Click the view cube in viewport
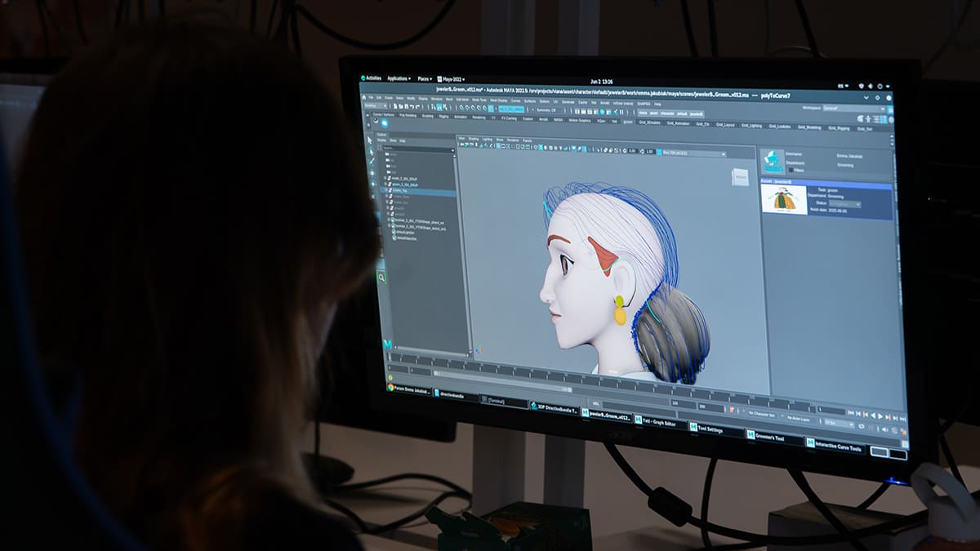Viewport: 980px width, 551px height. pos(740,176)
